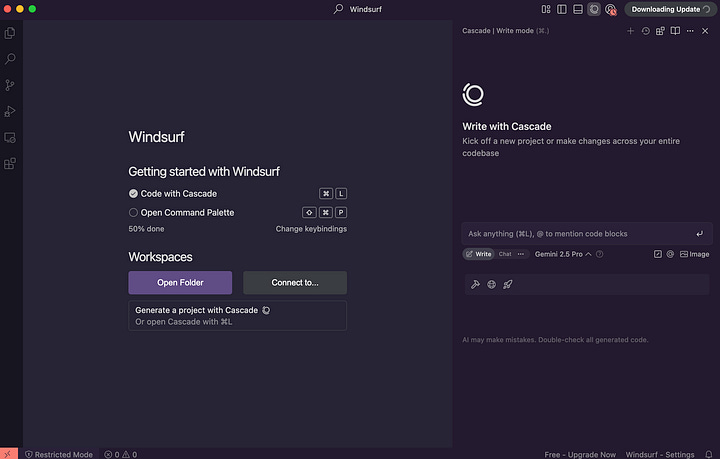The image size is (720, 459).
Task: Submit the Cascade prompt with enter arrow
Action: [x=700, y=234]
